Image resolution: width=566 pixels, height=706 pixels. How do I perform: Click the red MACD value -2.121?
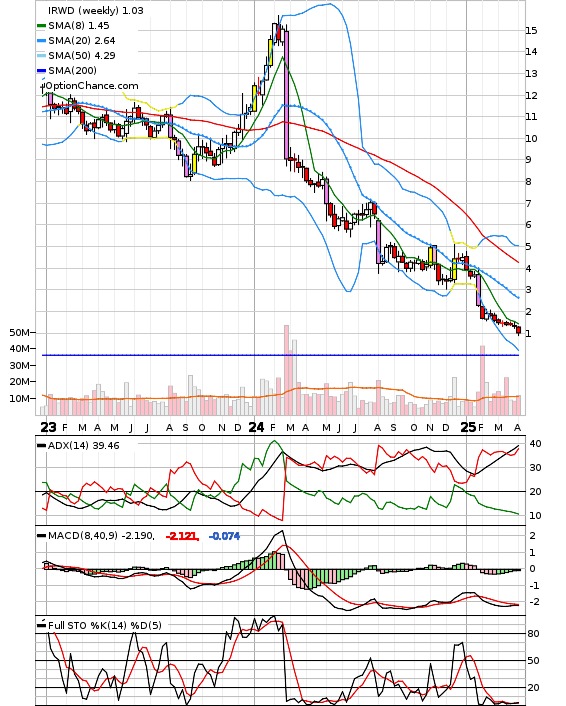182,536
